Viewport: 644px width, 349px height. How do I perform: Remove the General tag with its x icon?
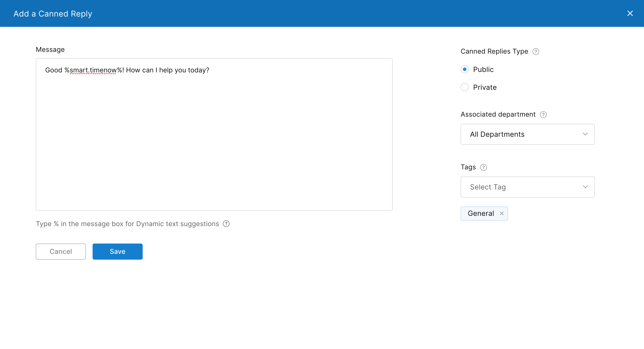click(502, 213)
